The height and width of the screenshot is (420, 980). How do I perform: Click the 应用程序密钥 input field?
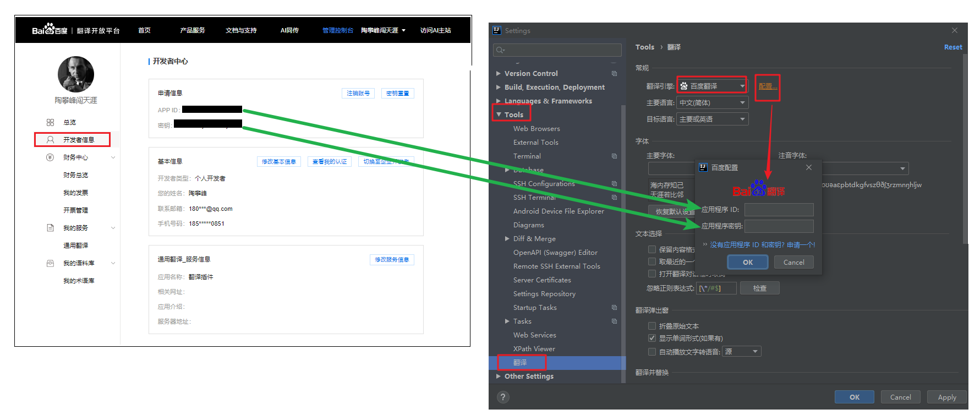click(x=779, y=226)
